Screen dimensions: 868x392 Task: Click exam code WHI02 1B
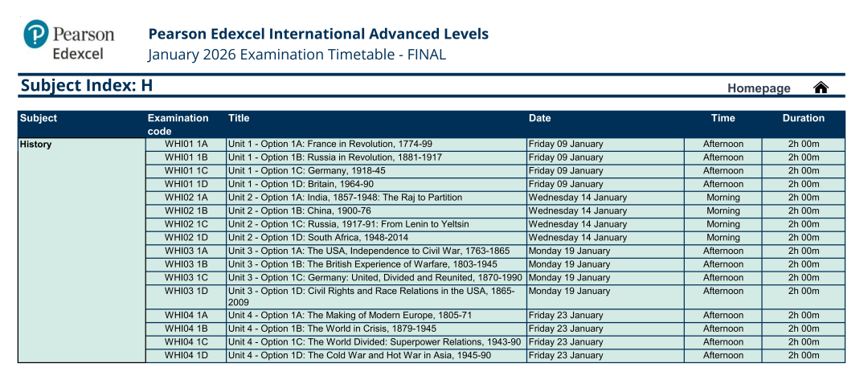186,210
